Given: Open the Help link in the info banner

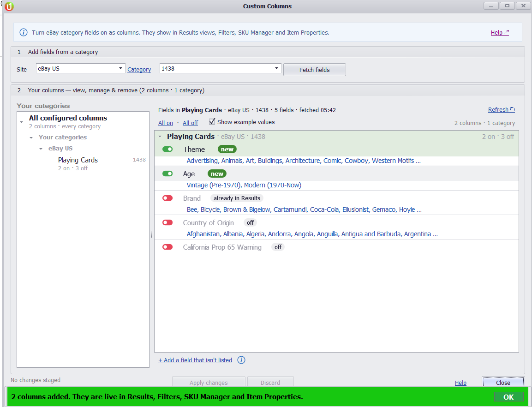Looking at the screenshot, I should [500, 33].
